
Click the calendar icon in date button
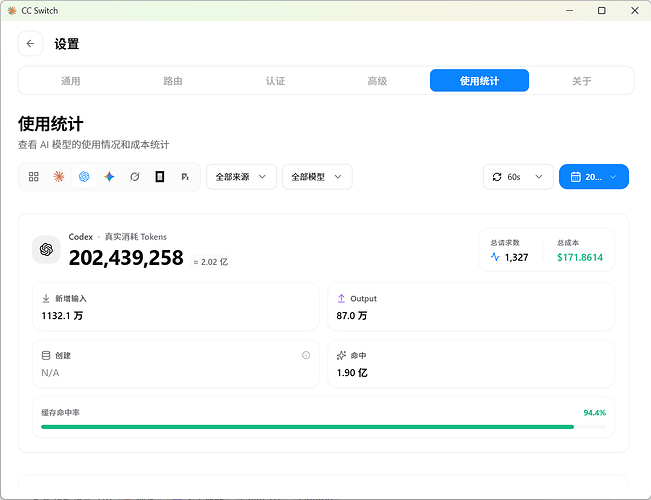pos(575,177)
